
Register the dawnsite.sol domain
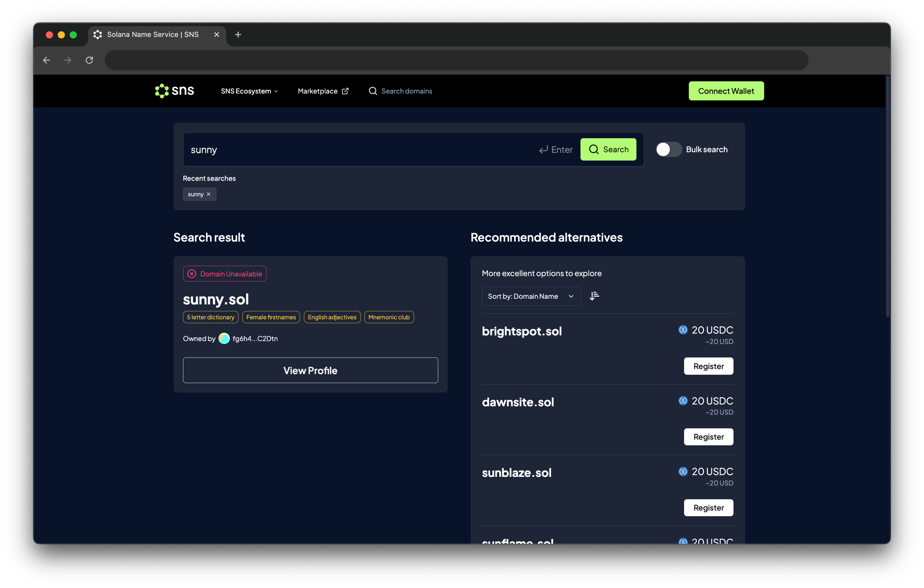click(x=708, y=437)
